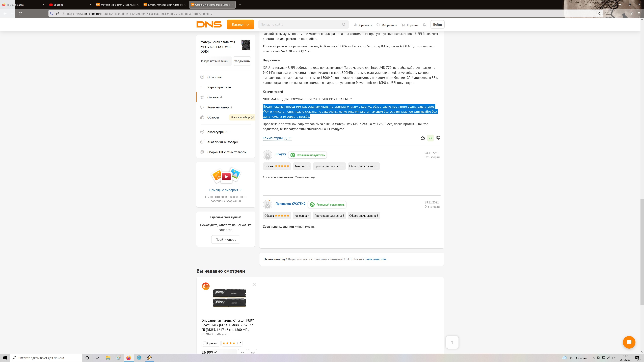The height and width of the screenshot is (362, 644).
Task: Open Firefox from the Windows taskbar
Action: tap(128, 358)
